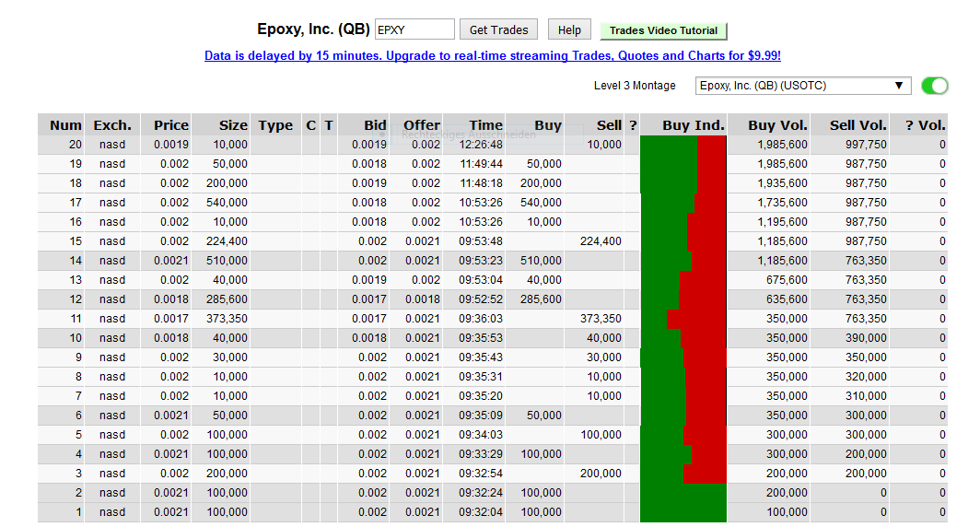Screen dimensions: 980x527
Task: Open the Help button
Action: (569, 30)
